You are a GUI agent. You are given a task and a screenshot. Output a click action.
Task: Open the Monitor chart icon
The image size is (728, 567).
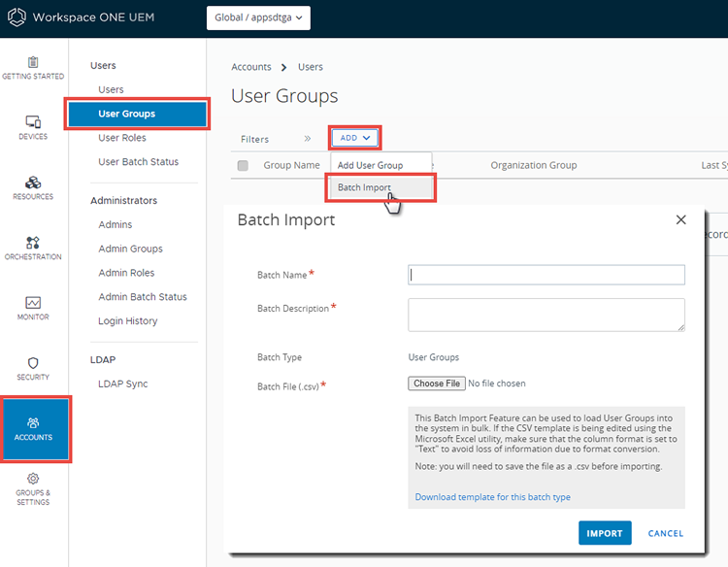(x=33, y=303)
